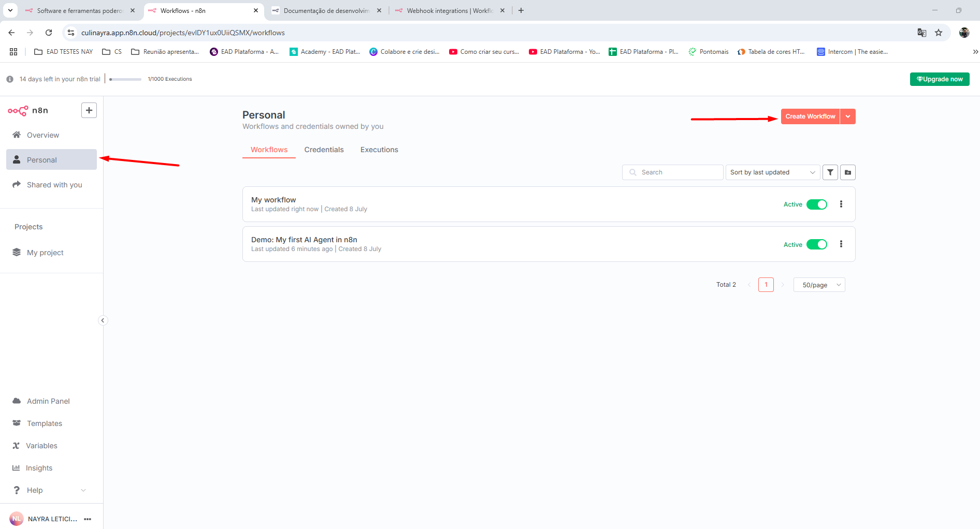Click the trial info icon

click(10, 79)
